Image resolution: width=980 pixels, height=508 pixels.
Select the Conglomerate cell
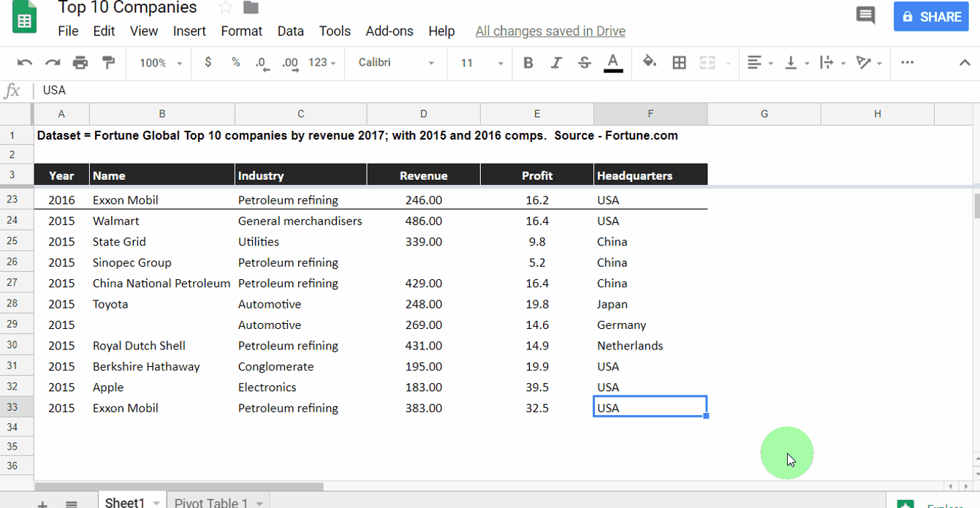[300, 366]
